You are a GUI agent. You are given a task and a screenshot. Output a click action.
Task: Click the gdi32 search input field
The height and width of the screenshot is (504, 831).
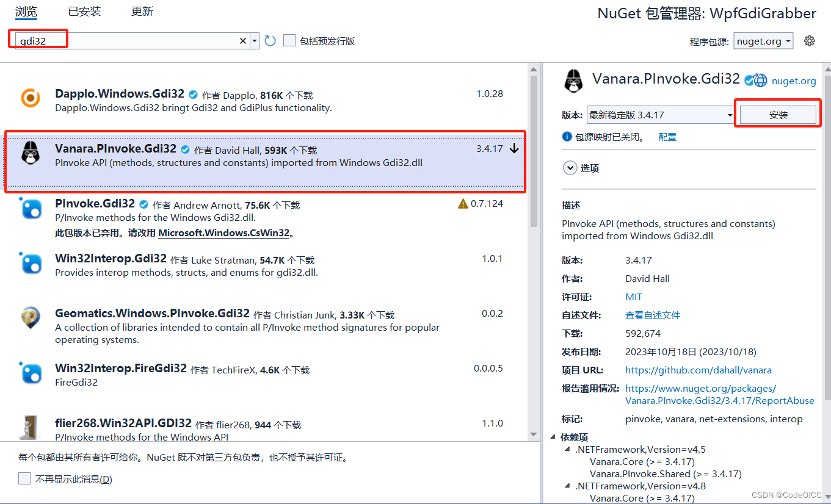(x=128, y=41)
